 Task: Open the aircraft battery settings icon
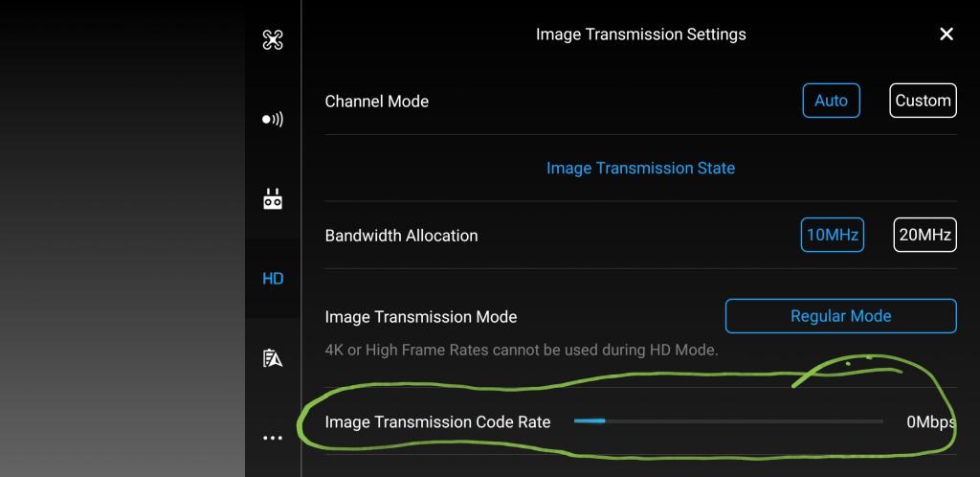(273, 358)
